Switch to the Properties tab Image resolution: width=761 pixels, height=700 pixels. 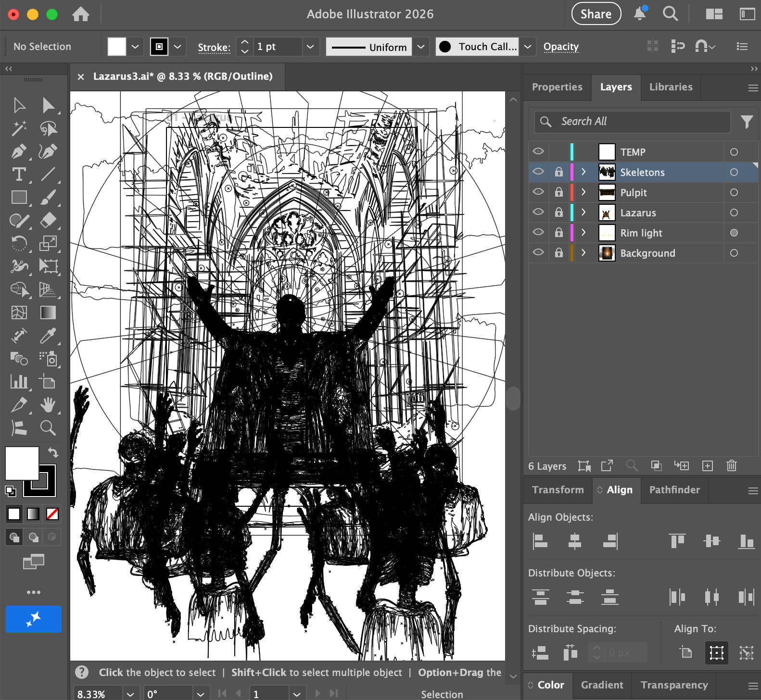[557, 87]
